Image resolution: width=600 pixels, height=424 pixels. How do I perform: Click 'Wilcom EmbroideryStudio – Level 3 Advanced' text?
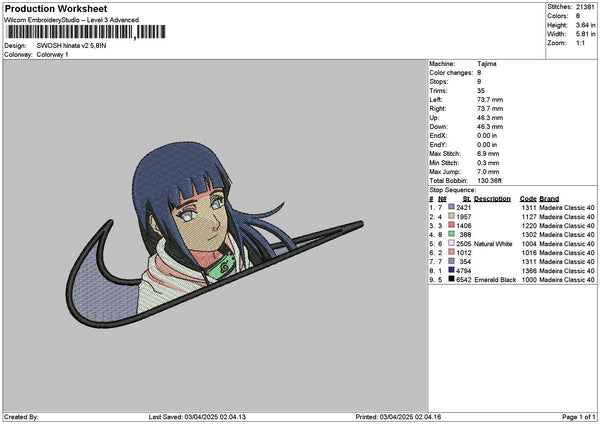tap(71, 20)
